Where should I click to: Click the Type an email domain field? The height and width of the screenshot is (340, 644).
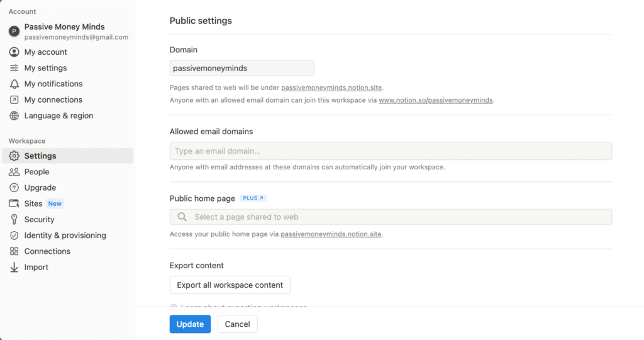391,151
